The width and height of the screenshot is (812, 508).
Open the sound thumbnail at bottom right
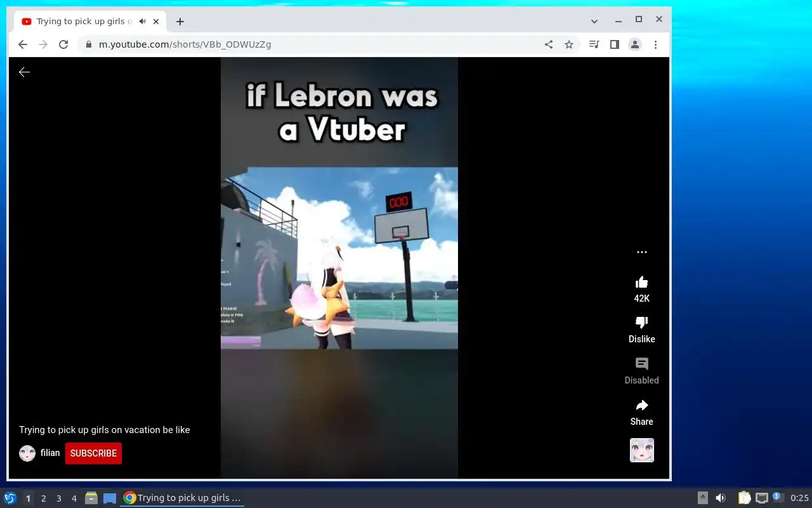pos(641,450)
